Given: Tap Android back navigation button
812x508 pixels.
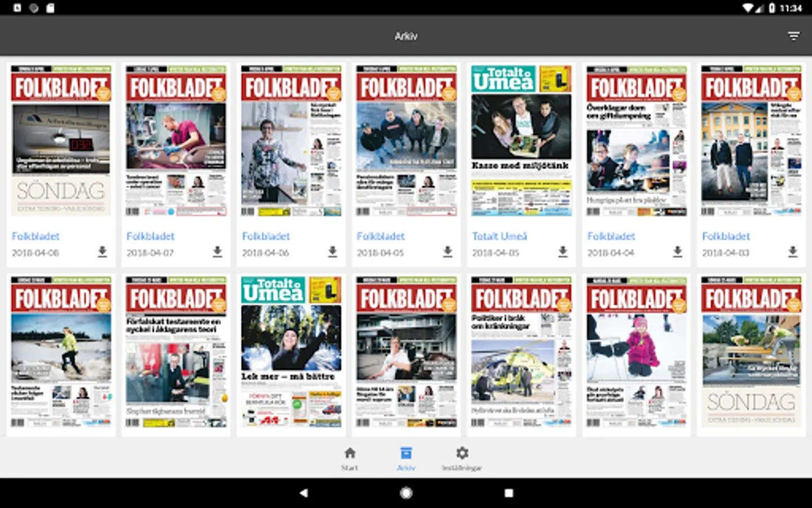Looking at the screenshot, I should pos(303,493).
